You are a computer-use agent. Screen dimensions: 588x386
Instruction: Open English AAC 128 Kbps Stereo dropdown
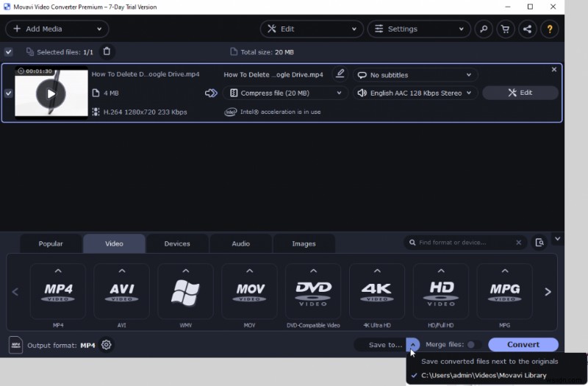415,93
